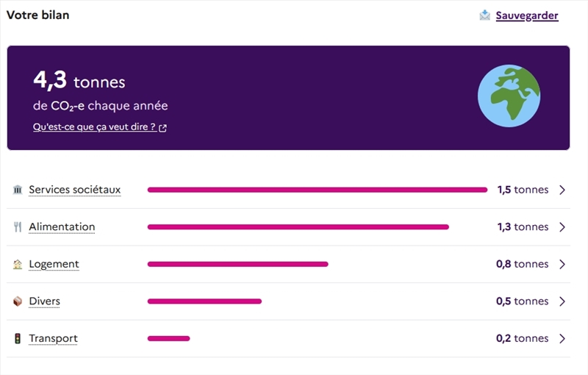Click the Transport pink progress bar

pos(168,339)
